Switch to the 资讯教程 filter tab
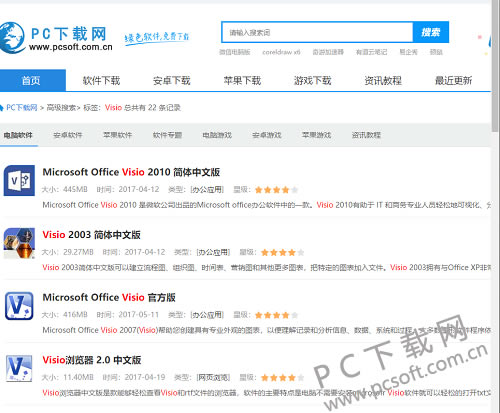The height and width of the screenshot is (413, 500). [x=366, y=135]
